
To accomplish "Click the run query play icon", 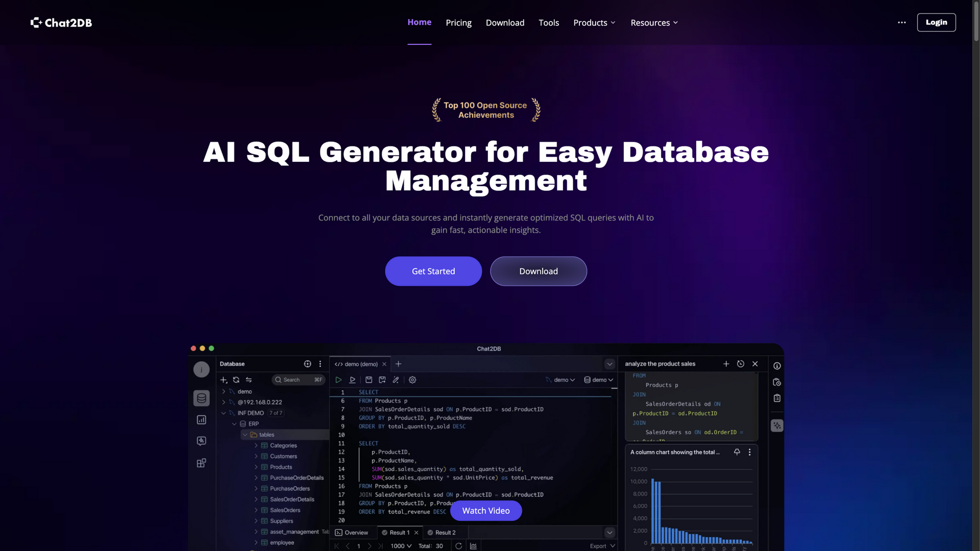I will click(x=338, y=380).
